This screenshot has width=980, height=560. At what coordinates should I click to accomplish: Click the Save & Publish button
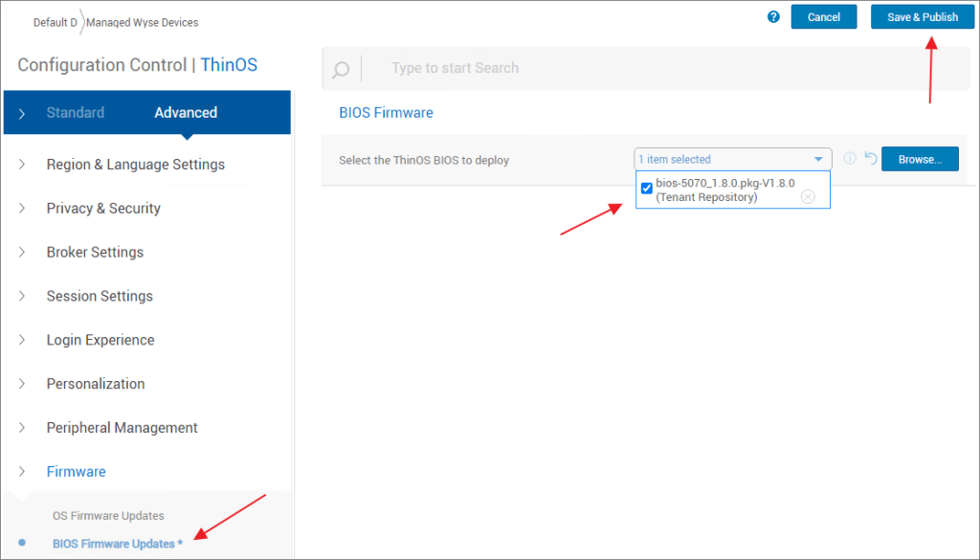[922, 17]
